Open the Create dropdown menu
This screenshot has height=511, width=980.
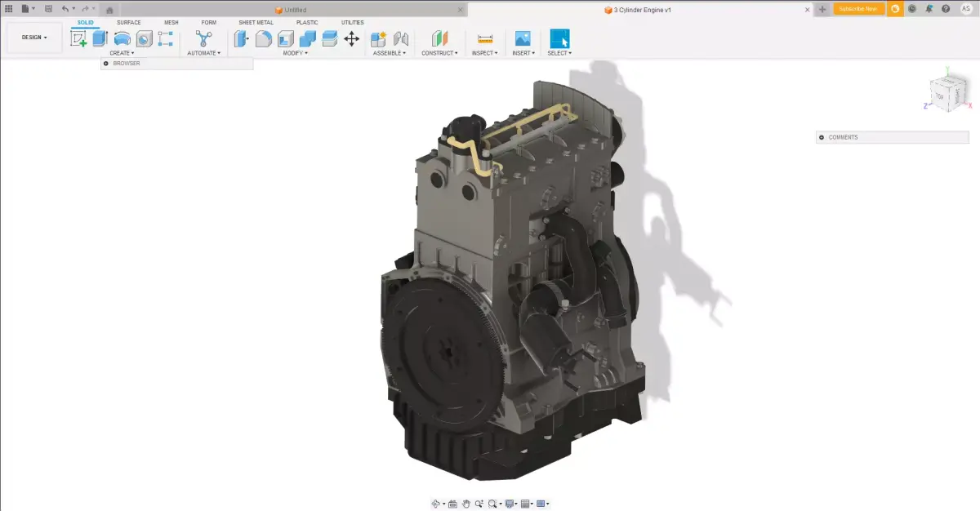pos(120,52)
